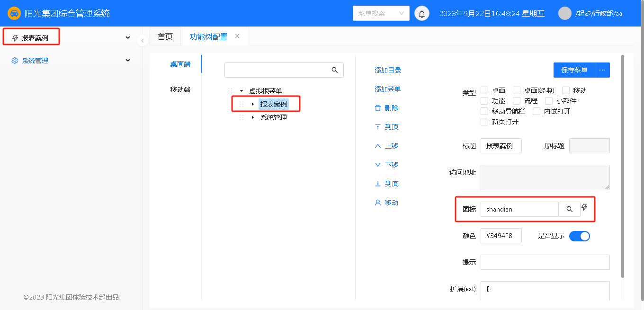Viewport: 644px width, 310px height.
Task: Toggle the 是否显示 switch
Action: [x=579, y=236]
